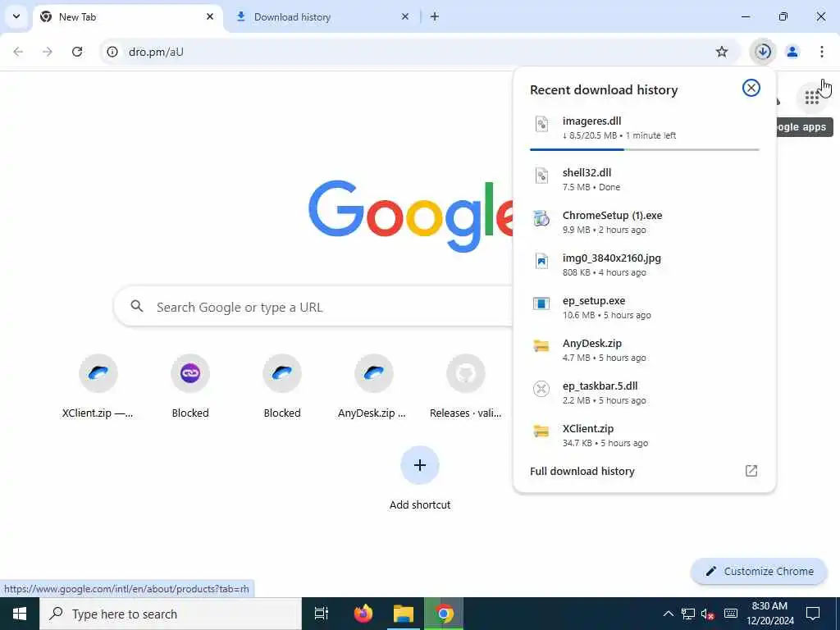Click the Type here to search taskbar box
The image size is (840, 630).
coord(171,614)
